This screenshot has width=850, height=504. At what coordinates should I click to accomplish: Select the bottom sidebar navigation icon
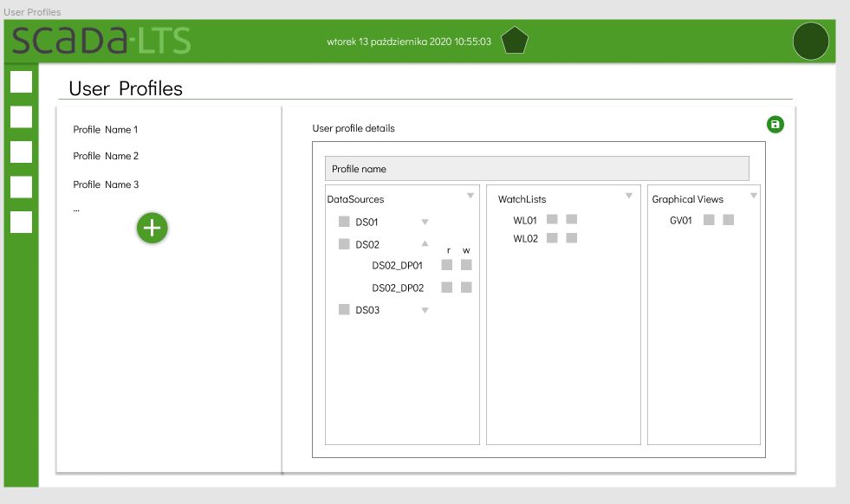[x=20, y=223]
